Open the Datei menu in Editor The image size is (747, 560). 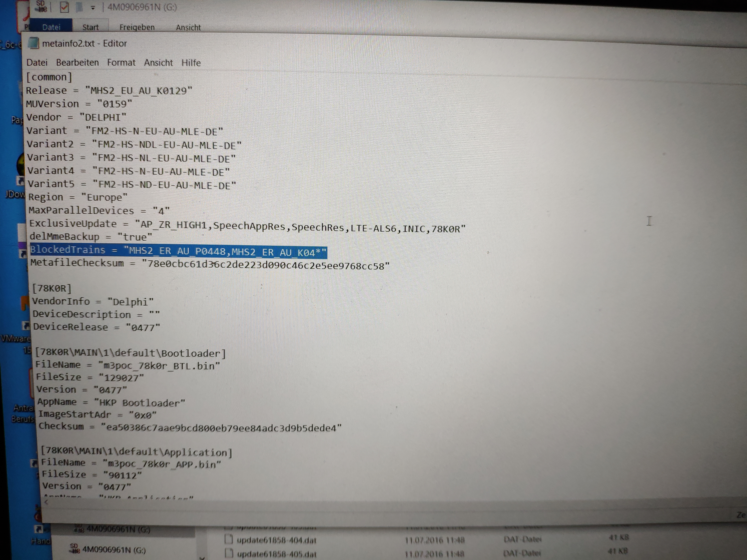click(37, 62)
